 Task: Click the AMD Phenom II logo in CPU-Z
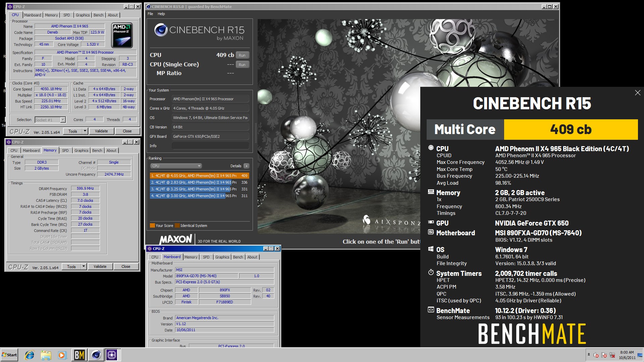[122, 35]
